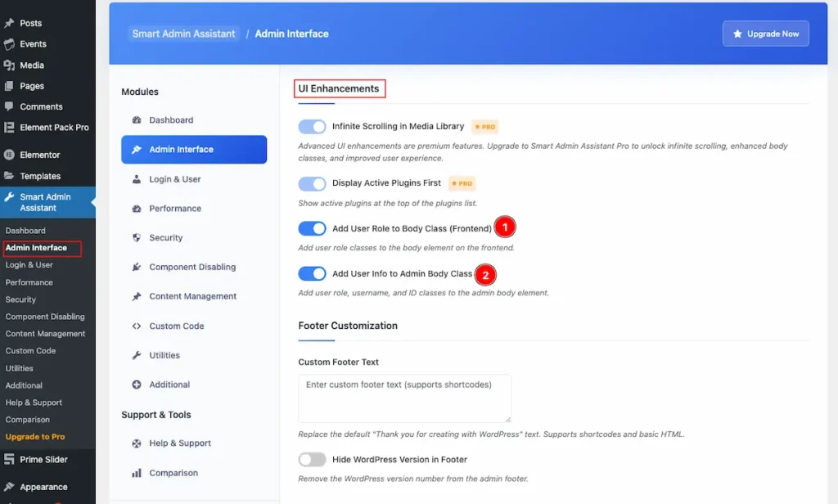Click the Content Management pin icon
Viewport: 838px width, 504px height.
point(137,296)
